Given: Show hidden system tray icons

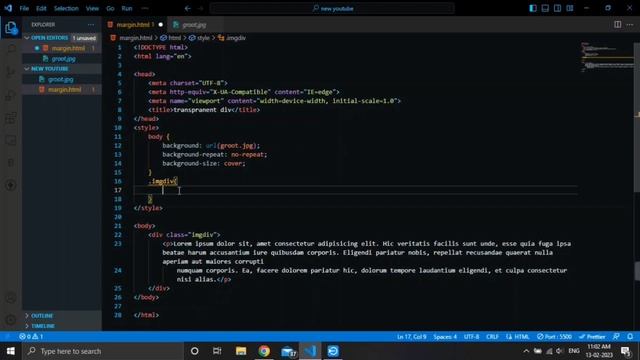Looking at the screenshot, I should (526, 351).
